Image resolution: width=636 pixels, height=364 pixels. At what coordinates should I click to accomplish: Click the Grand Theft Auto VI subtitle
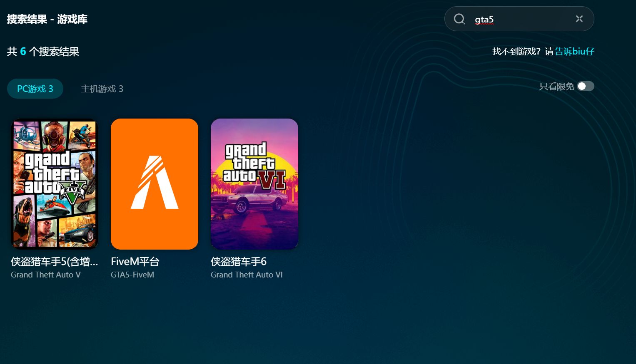click(247, 275)
